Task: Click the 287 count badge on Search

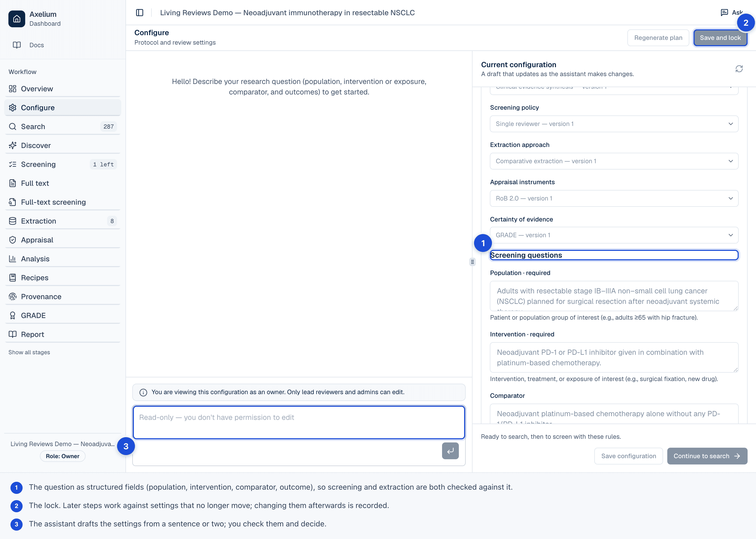Action: (109, 126)
